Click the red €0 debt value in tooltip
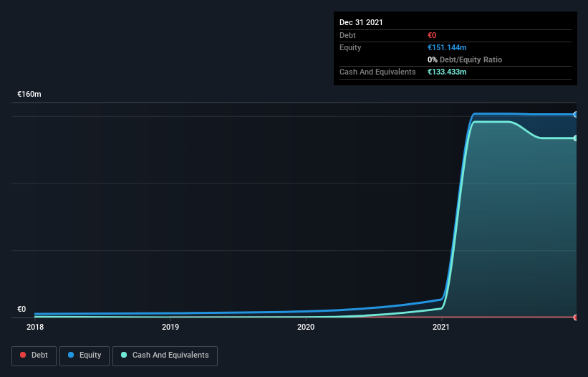Viewport: 588px width, 377px height. 432,35
